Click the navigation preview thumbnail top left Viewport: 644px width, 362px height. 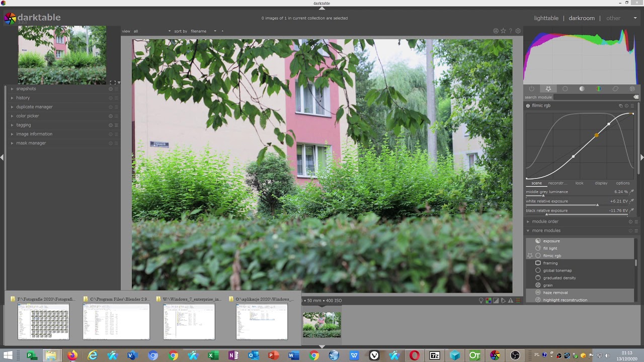point(62,55)
